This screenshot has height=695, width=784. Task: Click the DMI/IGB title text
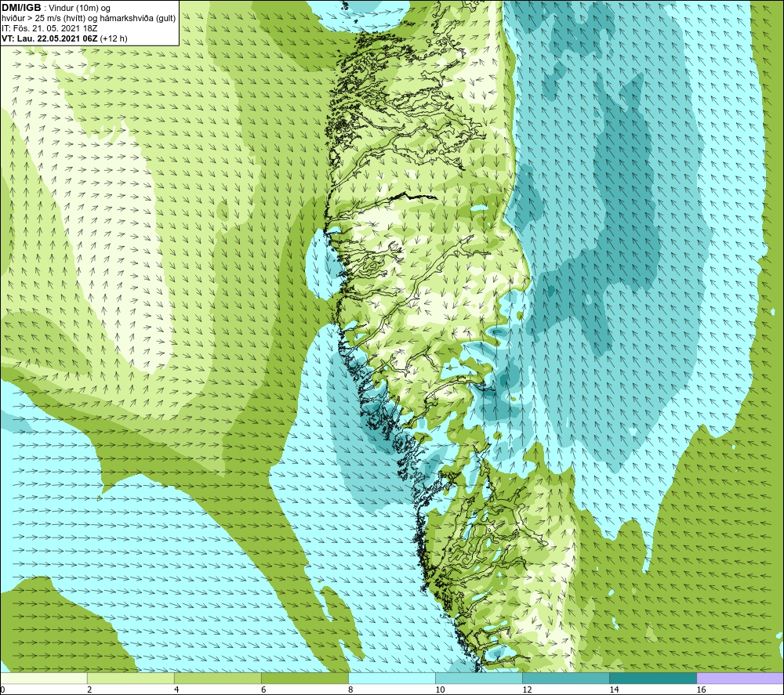21,8
